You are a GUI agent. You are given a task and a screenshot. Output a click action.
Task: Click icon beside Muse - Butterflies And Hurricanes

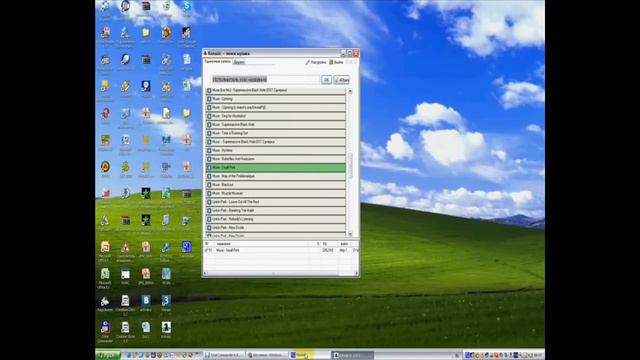209,159
